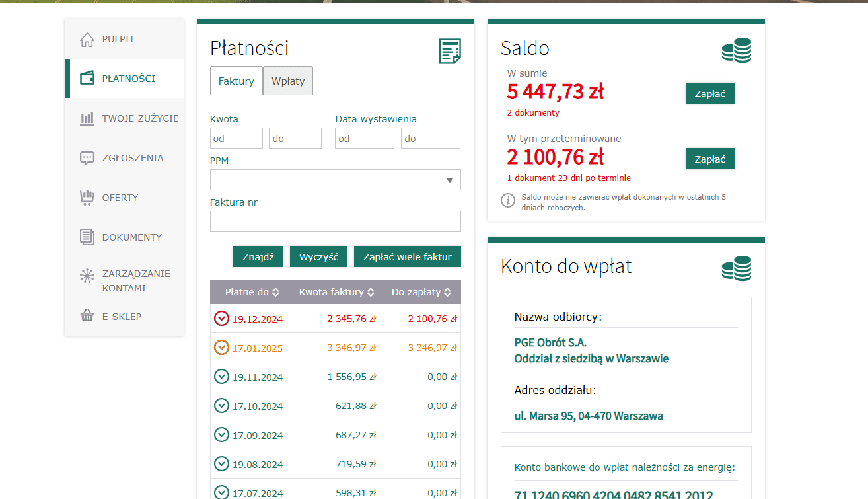The image size is (868, 499).
Task: Click the bank account number 71 1240 6960
Action: point(614,495)
